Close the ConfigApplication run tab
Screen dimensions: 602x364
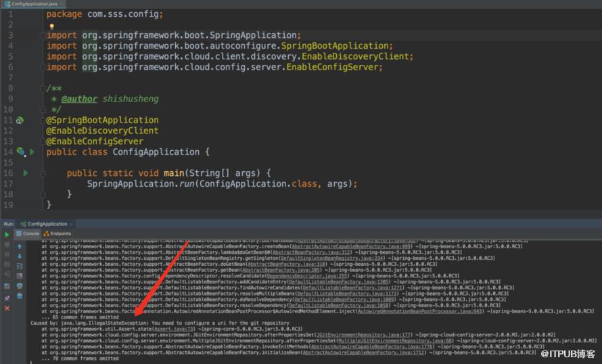(x=72, y=224)
